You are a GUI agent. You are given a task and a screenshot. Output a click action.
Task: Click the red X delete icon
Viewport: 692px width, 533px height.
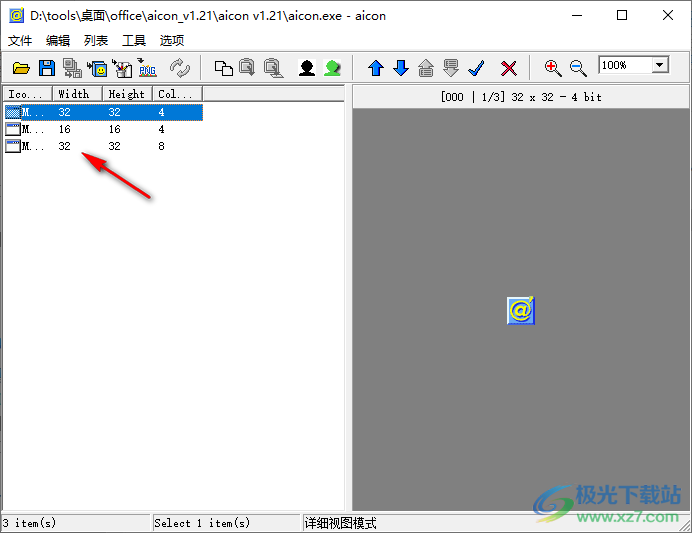508,68
